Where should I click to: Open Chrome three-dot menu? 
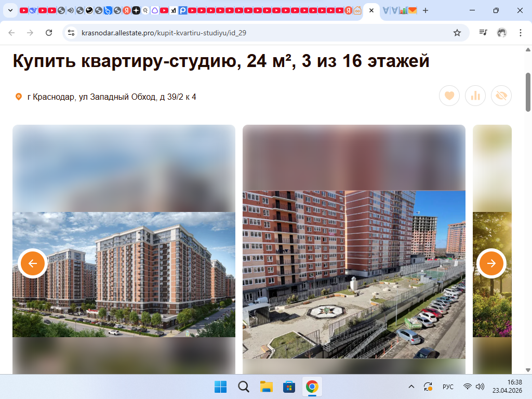point(521,33)
